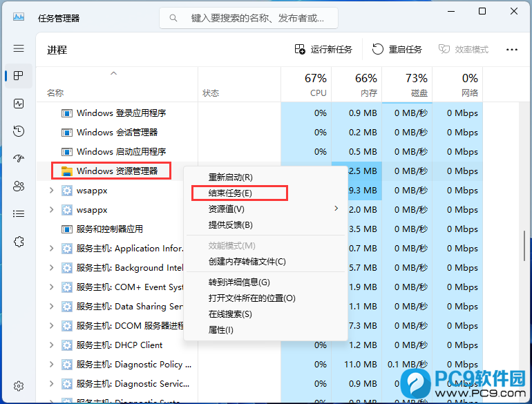Viewport: 532px width, 404px height.
Task: Expand 服务主机: COM+ Event Syst row
Action: pos(52,287)
